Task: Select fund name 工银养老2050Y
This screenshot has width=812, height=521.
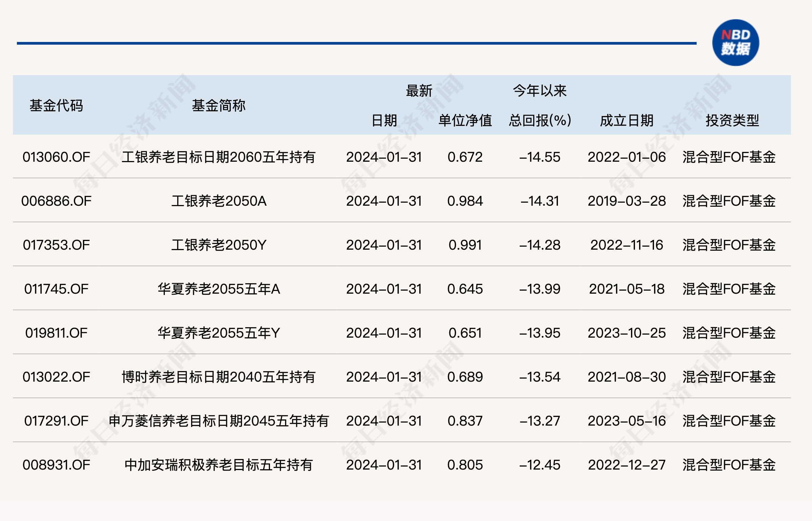Action: [x=219, y=245]
